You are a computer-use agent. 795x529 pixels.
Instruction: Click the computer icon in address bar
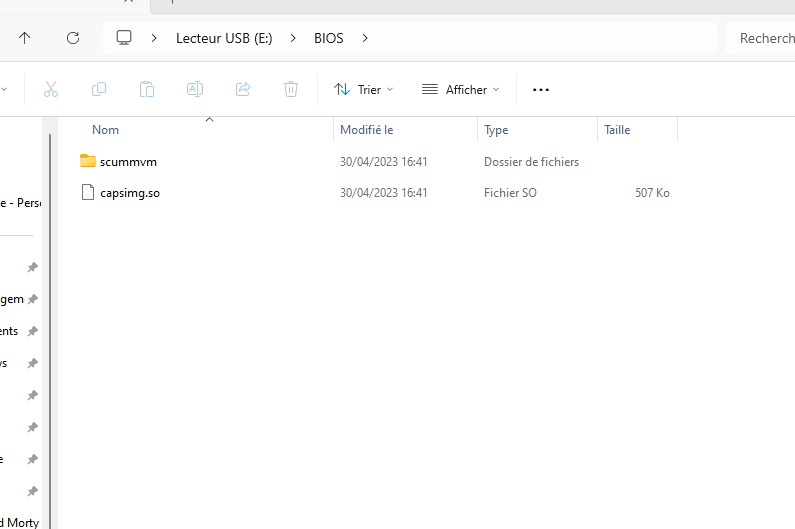(124, 38)
